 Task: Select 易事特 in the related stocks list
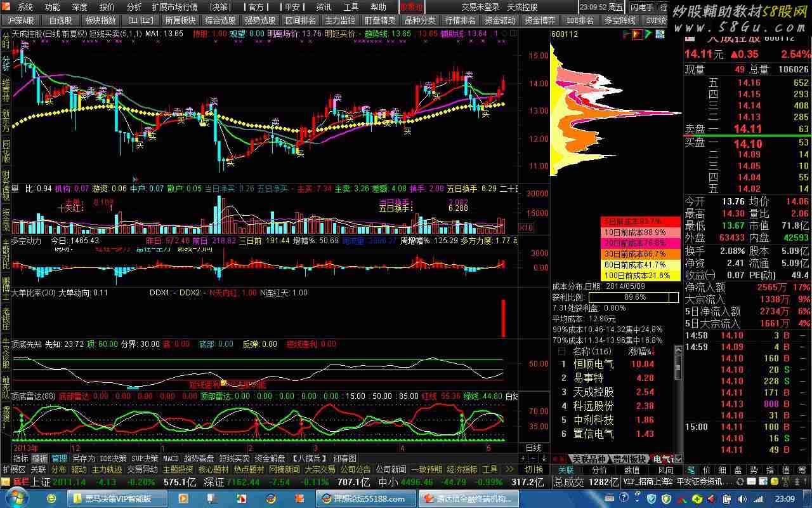[589, 378]
